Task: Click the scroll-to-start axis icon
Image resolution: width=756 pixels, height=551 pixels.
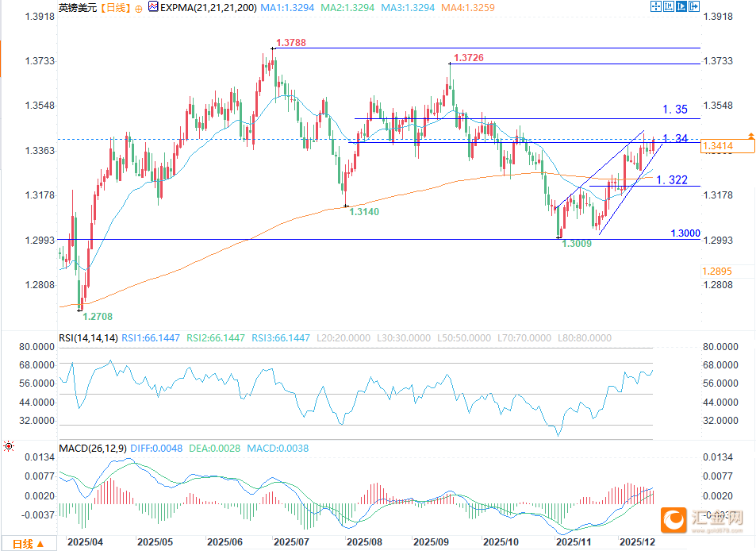Action: coord(668,6)
